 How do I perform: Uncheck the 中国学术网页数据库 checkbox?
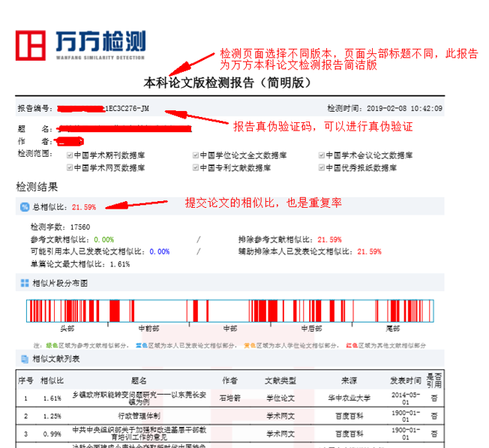point(69,167)
